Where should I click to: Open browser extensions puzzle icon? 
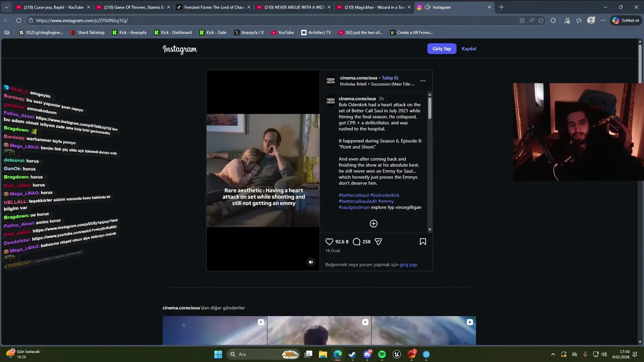point(553,21)
